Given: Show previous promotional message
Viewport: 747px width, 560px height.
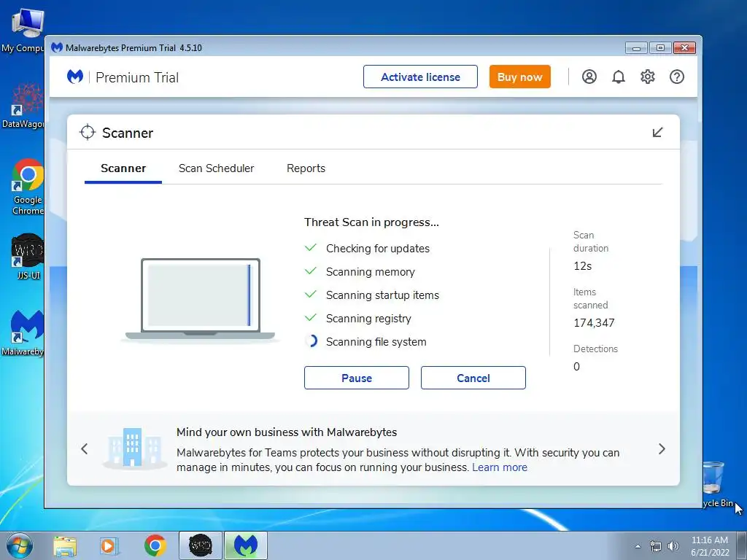Looking at the screenshot, I should point(85,449).
